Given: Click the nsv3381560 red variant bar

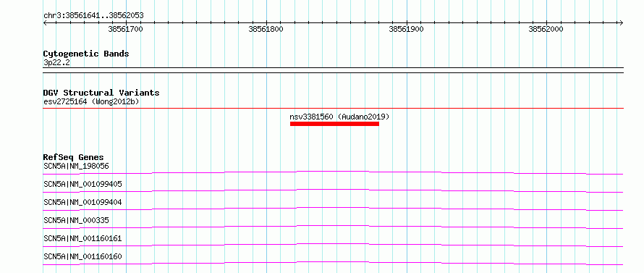Looking at the screenshot, I should click(334, 124).
